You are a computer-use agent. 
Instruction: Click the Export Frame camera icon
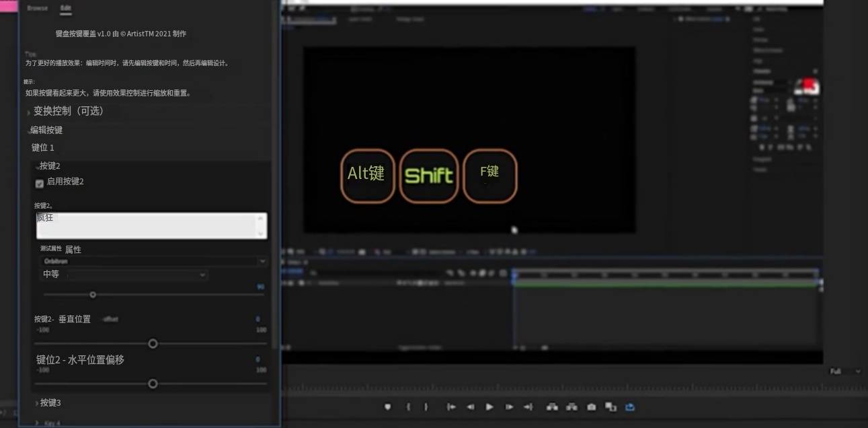pyautogui.click(x=591, y=407)
